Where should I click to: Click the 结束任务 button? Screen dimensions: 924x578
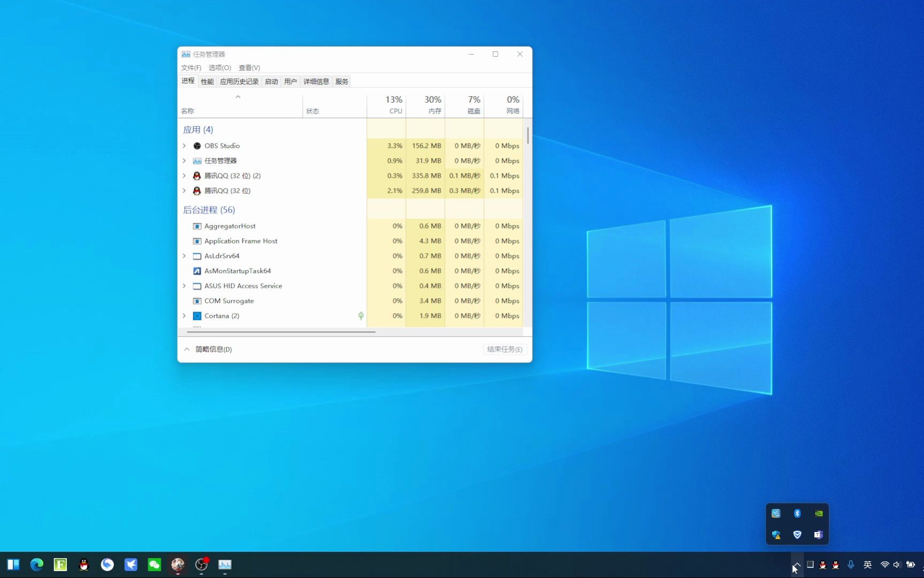click(x=505, y=349)
